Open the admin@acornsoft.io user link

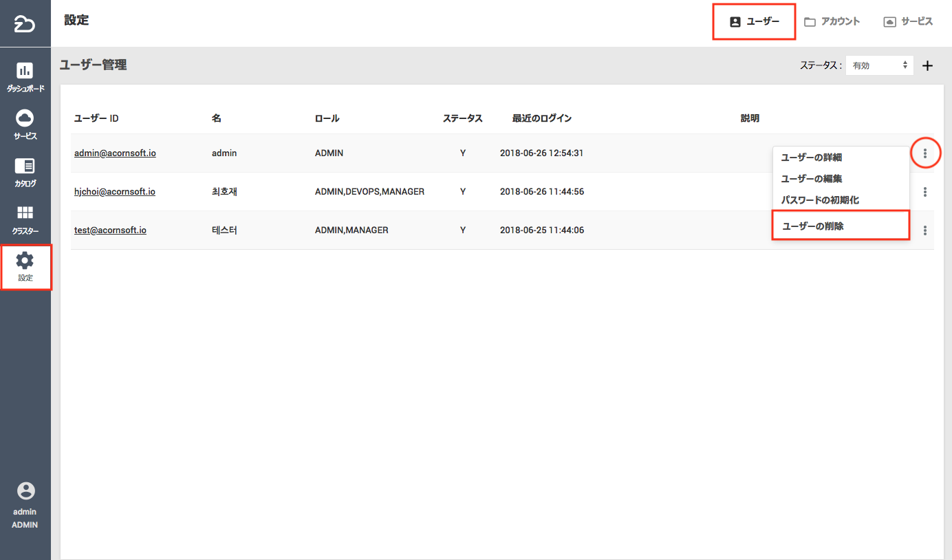pyautogui.click(x=115, y=153)
